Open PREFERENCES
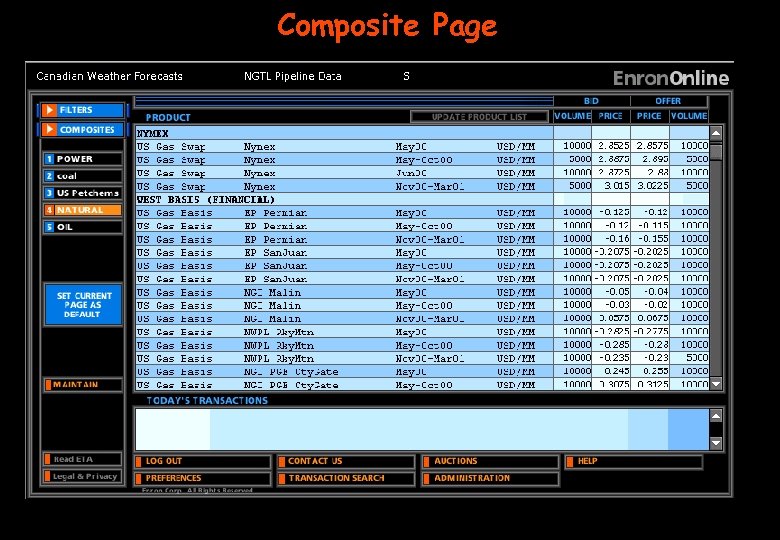The image size is (780, 540). 202,478
